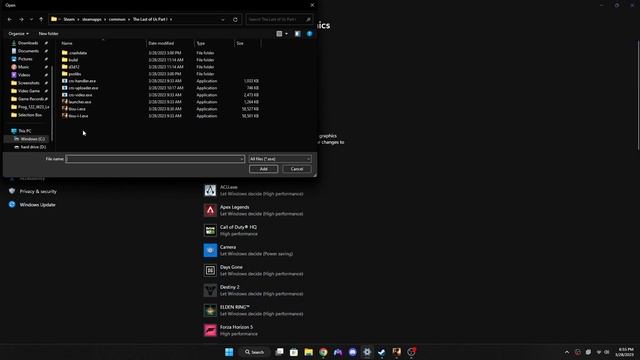Select crs-uploader.exe file
Viewport: 640px width, 360px height.
point(83,88)
